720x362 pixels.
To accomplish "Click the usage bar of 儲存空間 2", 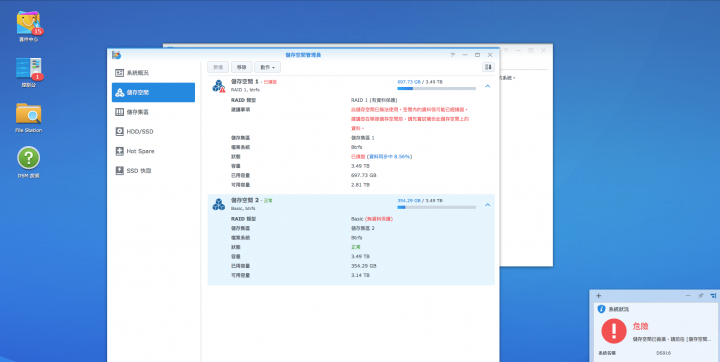I will [436, 207].
